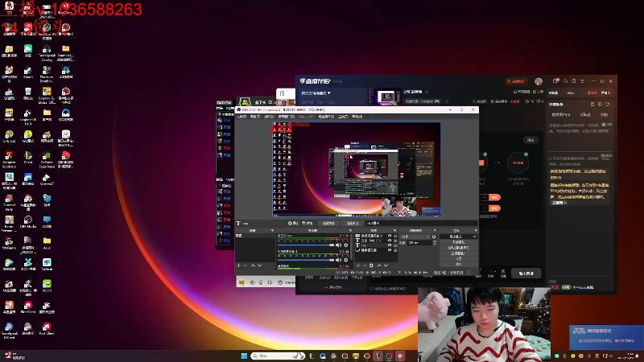Open the Windows Start button
The height and width of the screenshot is (362, 644).
click(x=244, y=356)
